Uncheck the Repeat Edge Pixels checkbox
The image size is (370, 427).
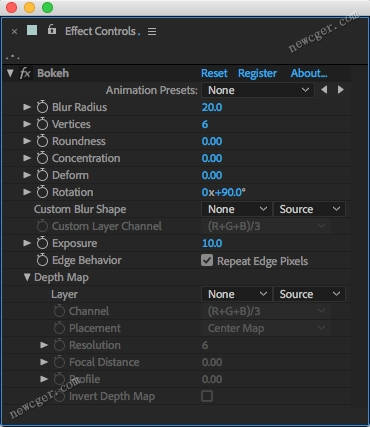[x=207, y=260]
